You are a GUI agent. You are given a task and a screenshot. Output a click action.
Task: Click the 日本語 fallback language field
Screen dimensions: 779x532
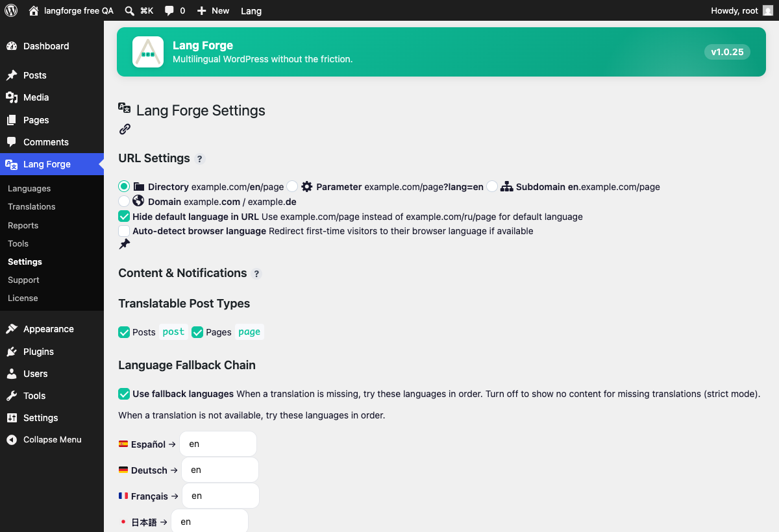click(x=210, y=522)
